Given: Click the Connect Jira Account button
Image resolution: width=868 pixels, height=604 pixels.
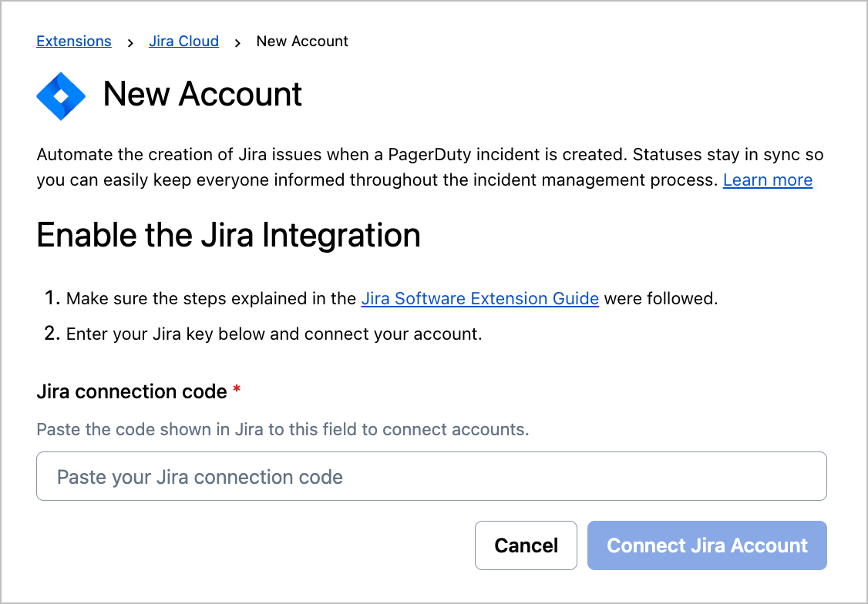Looking at the screenshot, I should coord(707,545).
